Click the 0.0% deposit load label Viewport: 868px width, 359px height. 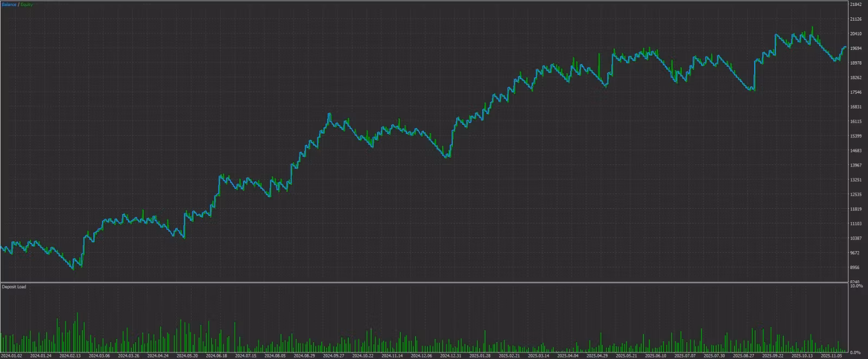856,352
